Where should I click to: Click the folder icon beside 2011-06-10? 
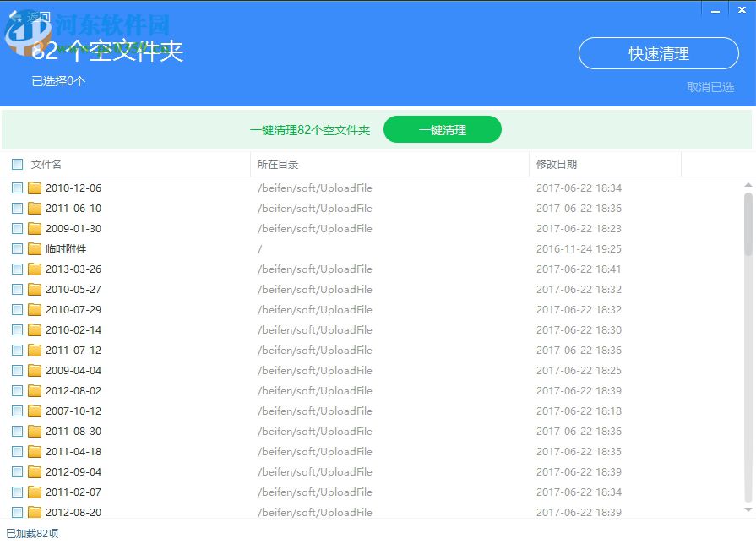[34, 208]
